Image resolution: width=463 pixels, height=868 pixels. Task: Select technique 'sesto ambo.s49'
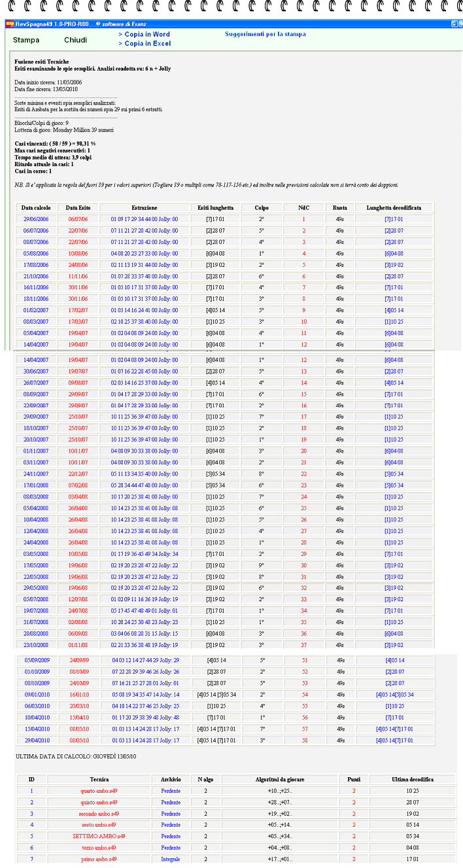(x=99, y=825)
